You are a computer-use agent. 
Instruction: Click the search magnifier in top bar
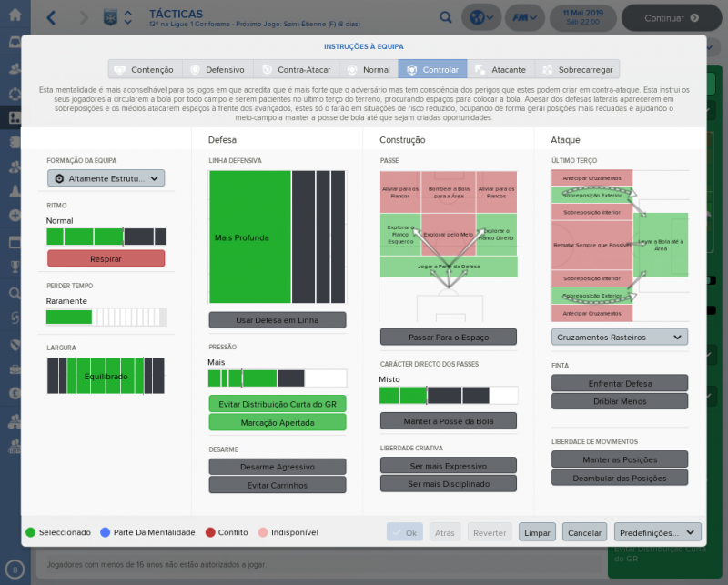coord(445,17)
